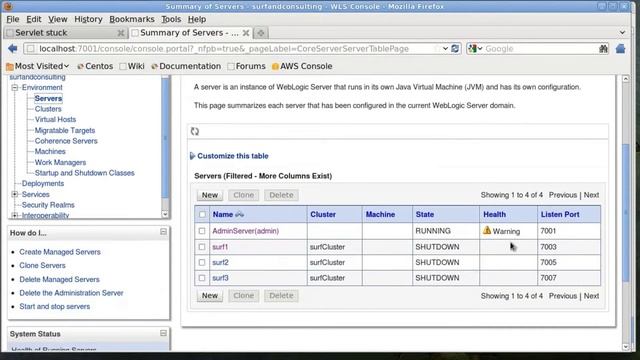
Task: Collapse the Environment tree node
Action: [x=15, y=87]
